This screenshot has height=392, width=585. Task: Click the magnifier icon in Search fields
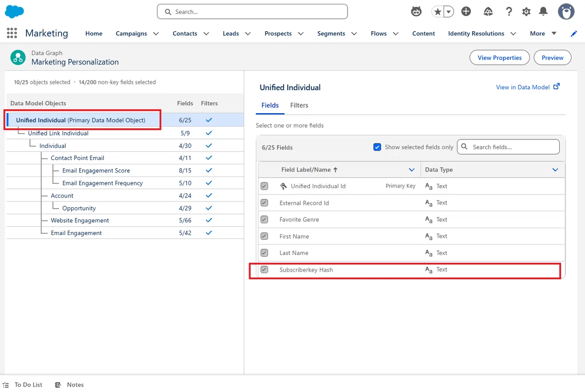[x=464, y=147]
